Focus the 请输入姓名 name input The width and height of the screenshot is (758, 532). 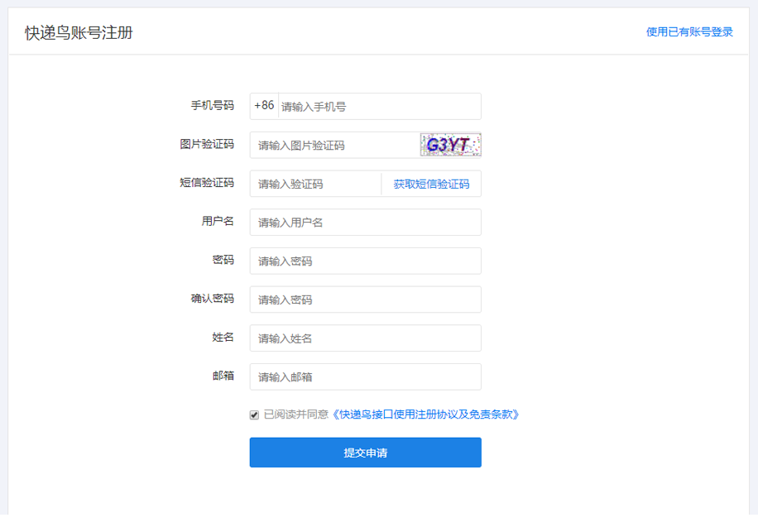(365, 338)
